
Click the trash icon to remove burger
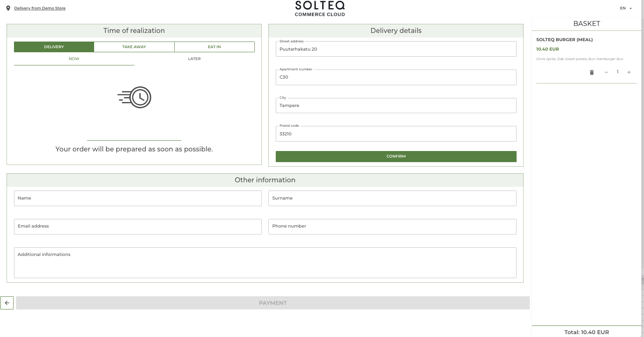tap(591, 72)
